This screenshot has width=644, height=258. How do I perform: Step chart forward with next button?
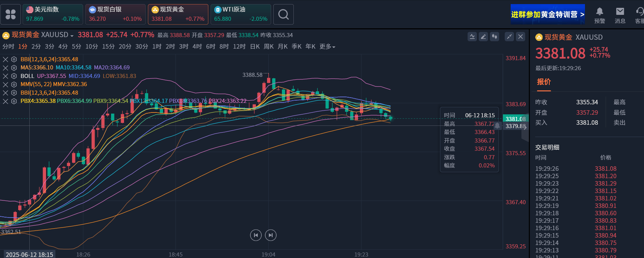click(x=271, y=235)
